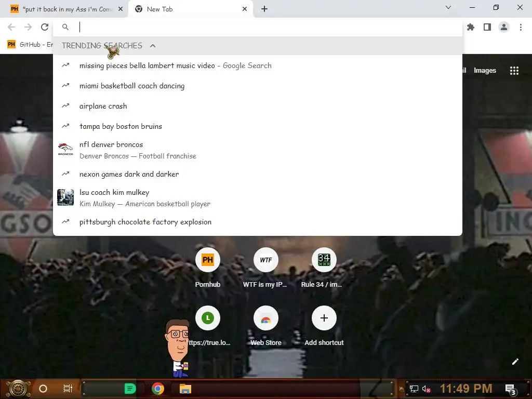The height and width of the screenshot is (399, 532).
Task: Select suggestion missing pieces bella lambert music video
Action: point(258,65)
